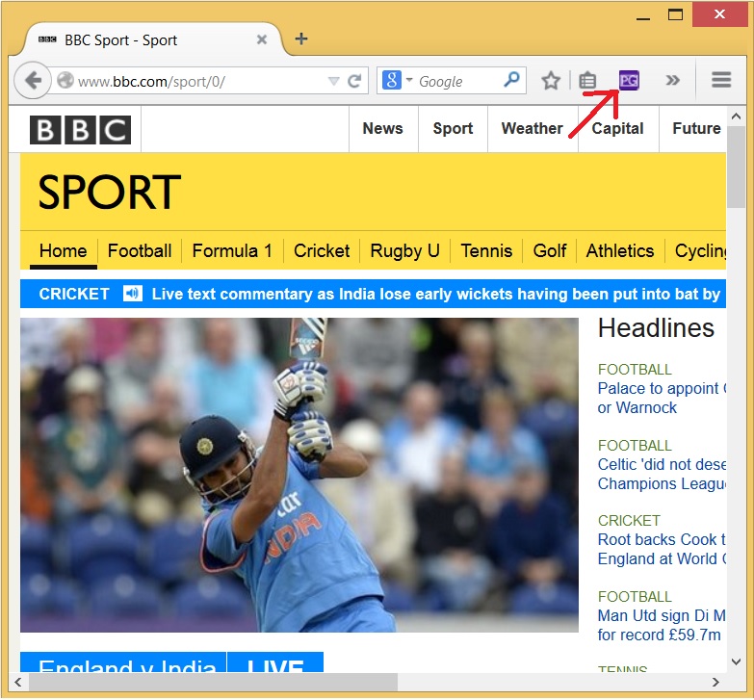Open Weather in BBC top navigation
Screen dimensions: 754x700
pos(532,128)
